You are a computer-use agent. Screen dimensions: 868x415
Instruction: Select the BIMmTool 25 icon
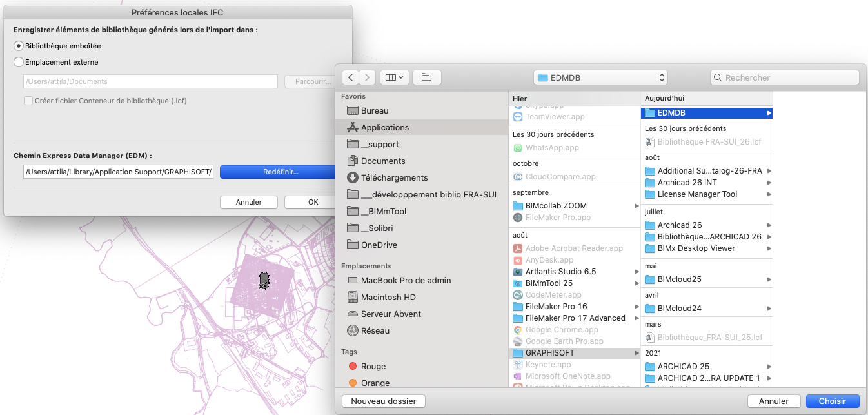[x=518, y=283]
